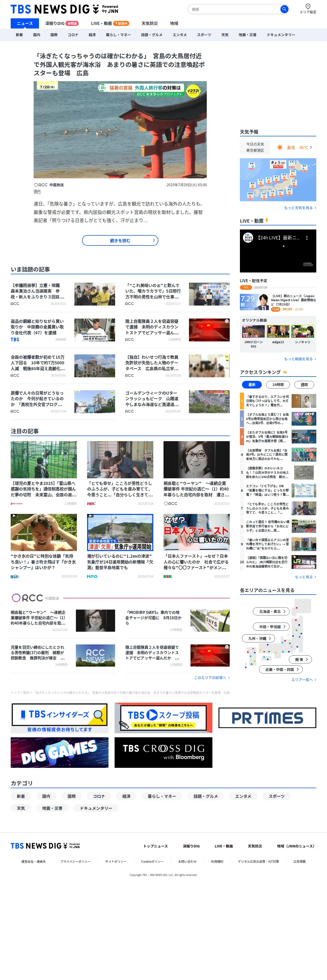Select the 最新 ranking filter

pos(252,385)
